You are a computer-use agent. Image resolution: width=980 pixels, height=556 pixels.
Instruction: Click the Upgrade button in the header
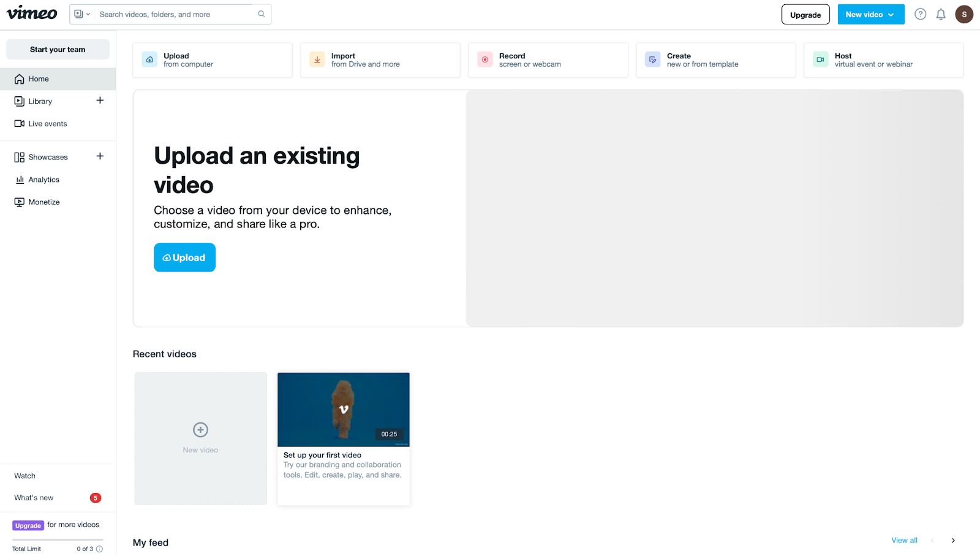pos(805,15)
